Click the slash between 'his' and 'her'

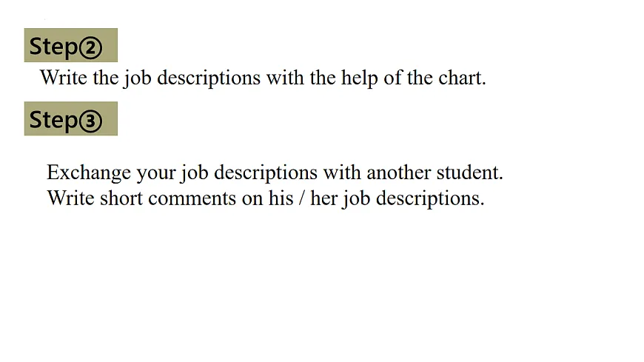tap(302, 198)
